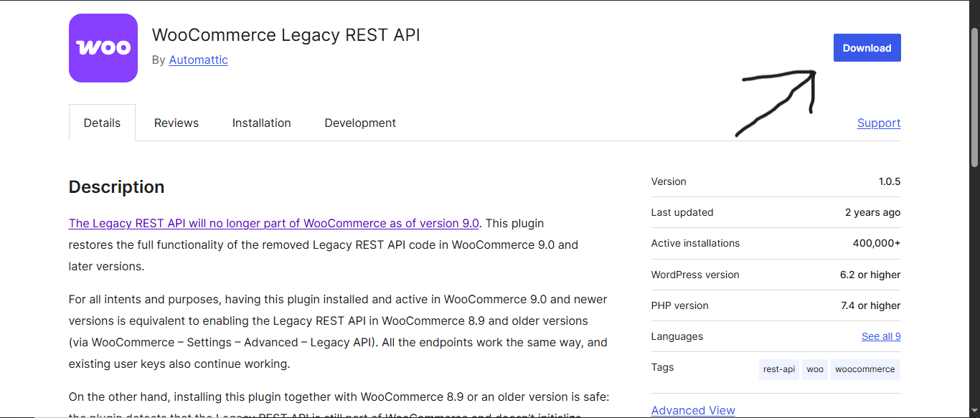Click the Description heading
The width and height of the screenshot is (980, 418).
tap(117, 187)
